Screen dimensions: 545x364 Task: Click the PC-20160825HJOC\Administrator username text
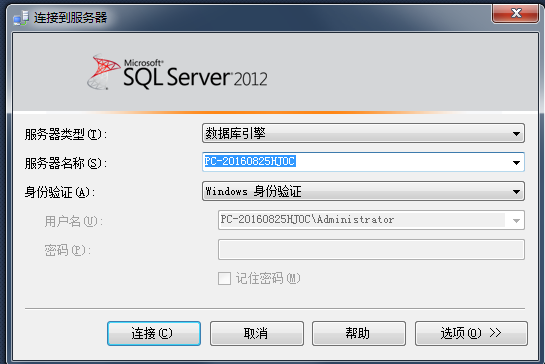click(x=307, y=220)
